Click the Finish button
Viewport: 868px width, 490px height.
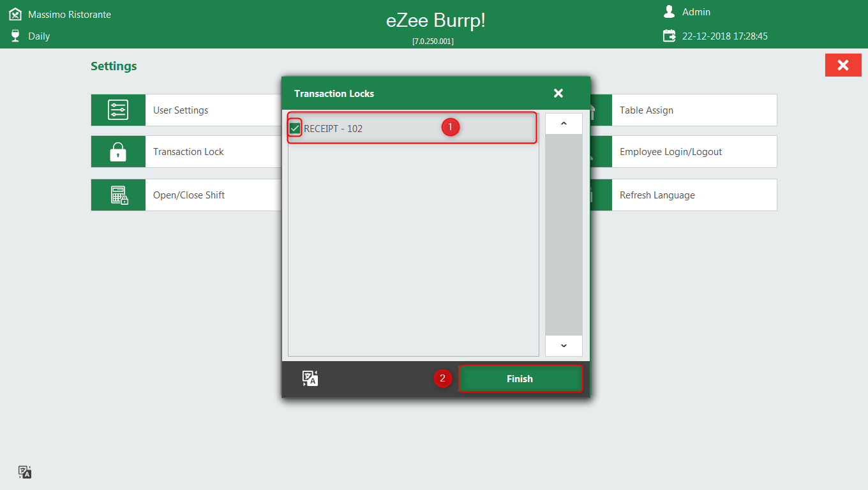(x=520, y=378)
